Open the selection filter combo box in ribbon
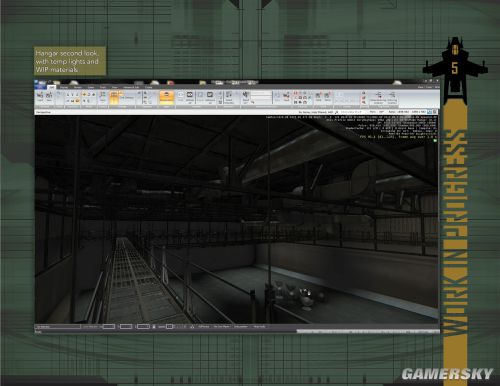Viewport: 500px width, 386px height. [x=129, y=97]
